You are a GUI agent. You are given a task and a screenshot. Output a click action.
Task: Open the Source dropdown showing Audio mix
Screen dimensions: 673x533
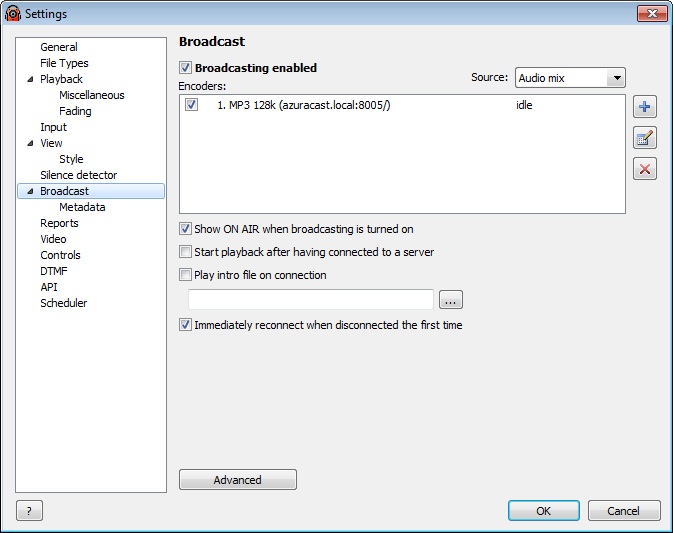570,78
